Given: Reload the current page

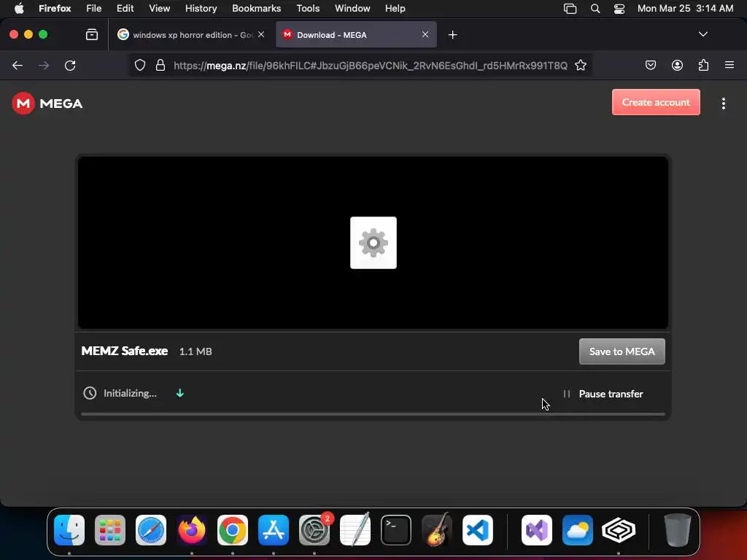Looking at the screenshot, I should click(70, 65).
